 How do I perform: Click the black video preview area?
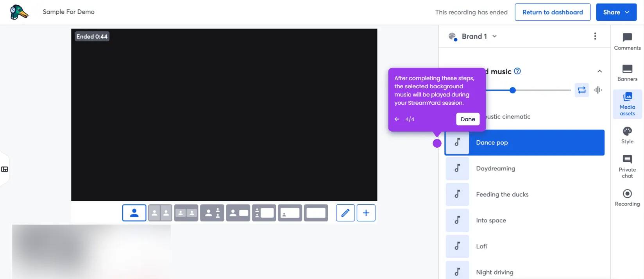(224, 115)
